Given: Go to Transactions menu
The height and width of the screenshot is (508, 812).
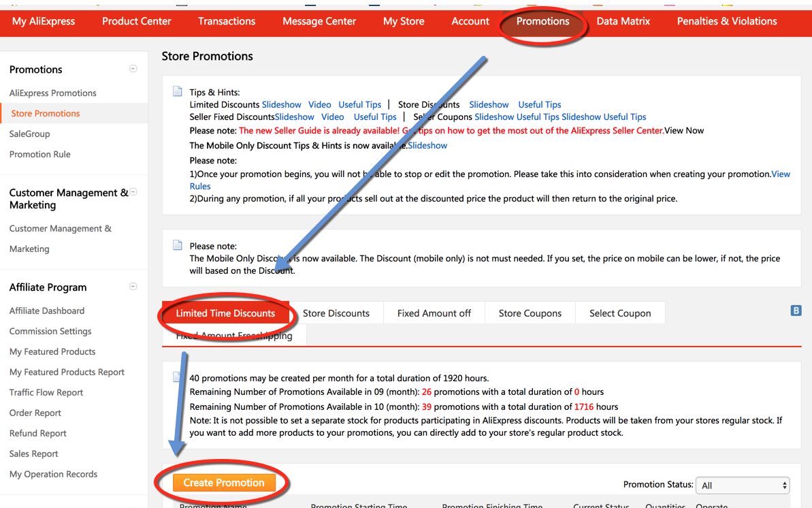Looking at the screenshot, I should point(227,21).
